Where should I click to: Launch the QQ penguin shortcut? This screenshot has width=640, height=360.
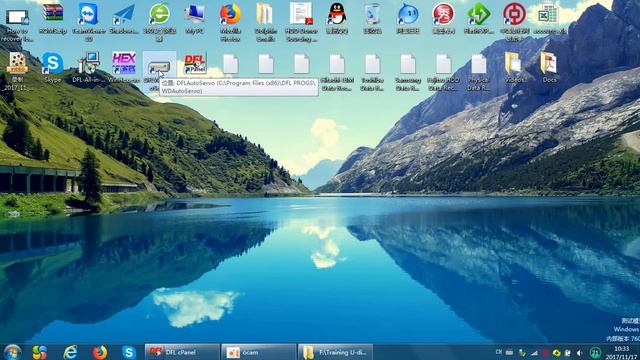pyautogui.click(x=337, y=18)
